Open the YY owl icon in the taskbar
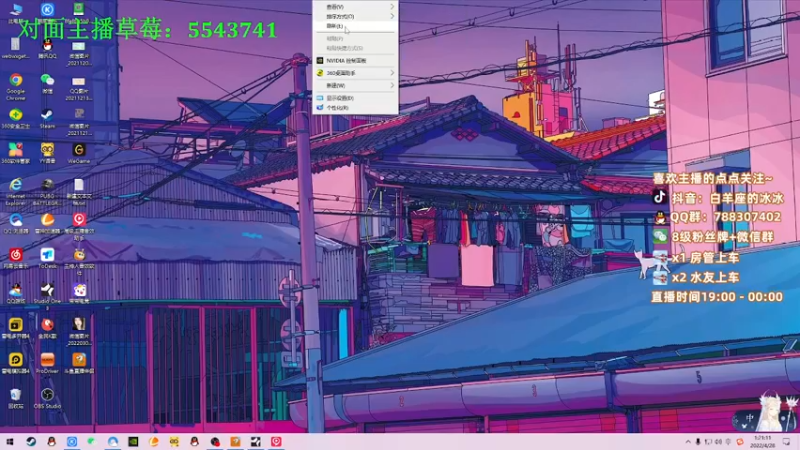 (174, 442)
